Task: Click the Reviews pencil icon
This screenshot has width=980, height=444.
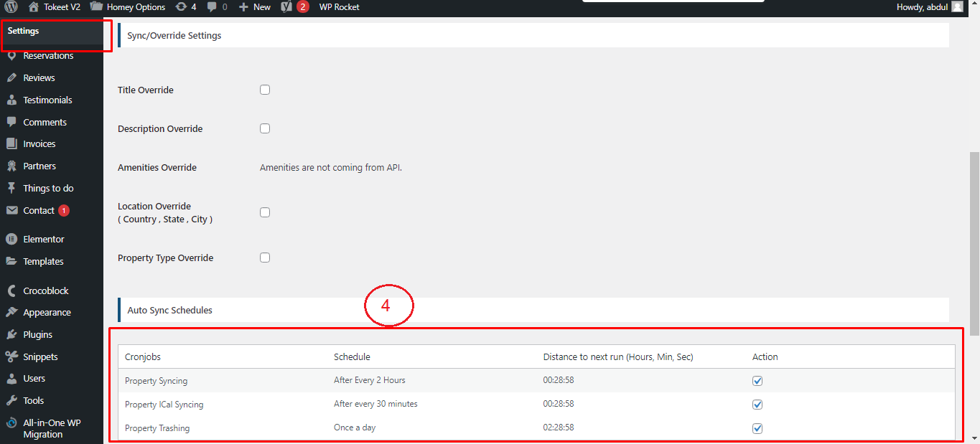Action: 11,77
